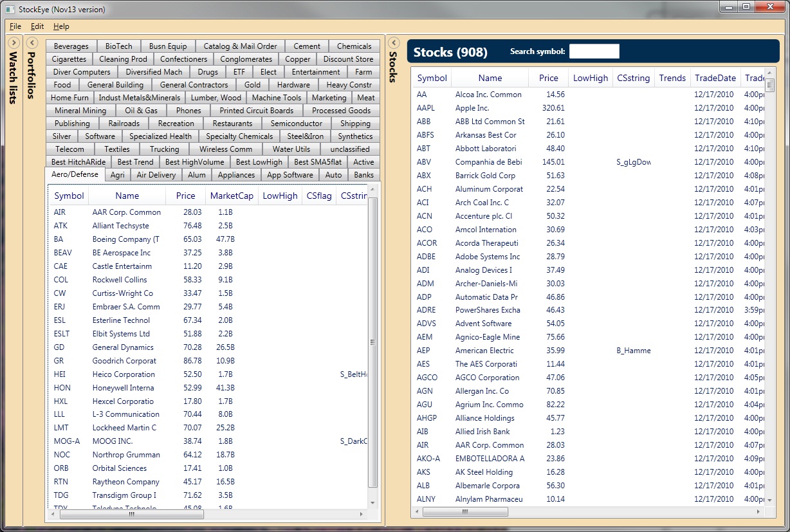The height and width of the screenshot is (532, 790).
Task: Select the ADBE Adobe Systems row
Action: click(x=589, y=257)
